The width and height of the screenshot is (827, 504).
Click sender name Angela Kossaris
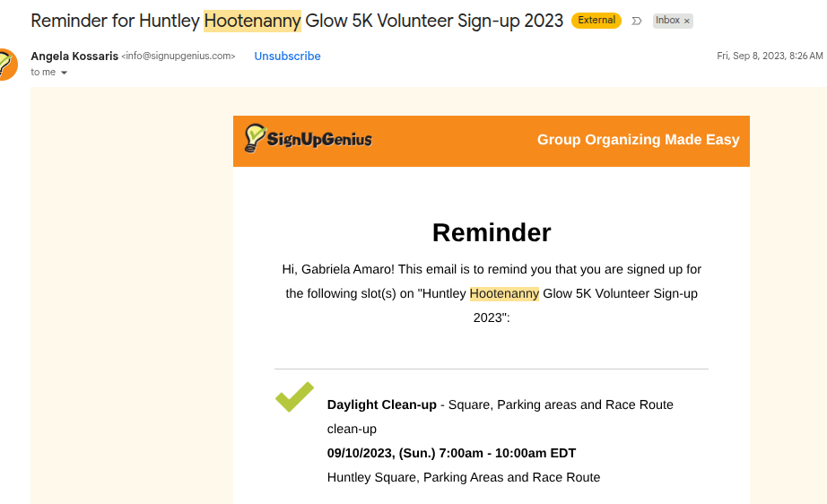[x=74, y=56]
